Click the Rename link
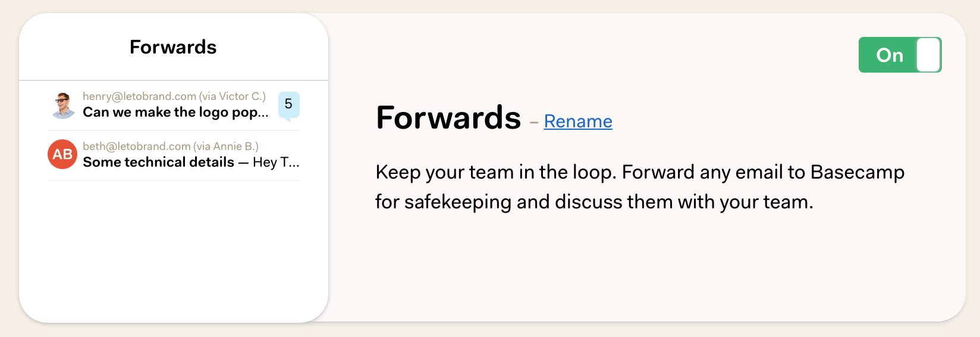The height and width of the screenshot is (337, 980). click(x=577, y=121)
